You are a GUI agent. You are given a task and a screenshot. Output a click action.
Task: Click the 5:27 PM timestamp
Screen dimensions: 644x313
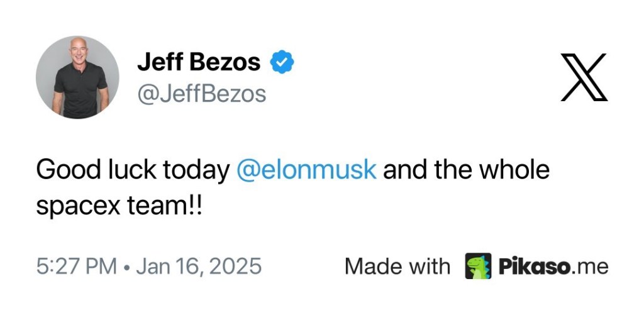[77, 266]
